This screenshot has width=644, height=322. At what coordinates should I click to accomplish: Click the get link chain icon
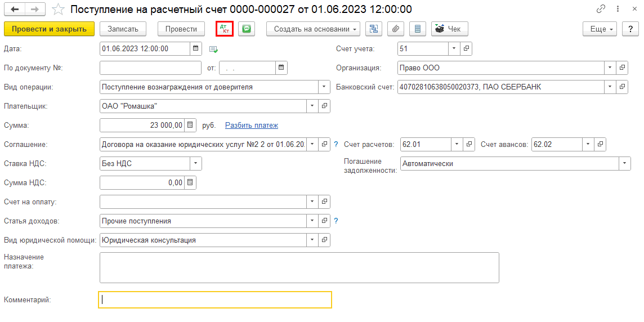tap(601, 10)
